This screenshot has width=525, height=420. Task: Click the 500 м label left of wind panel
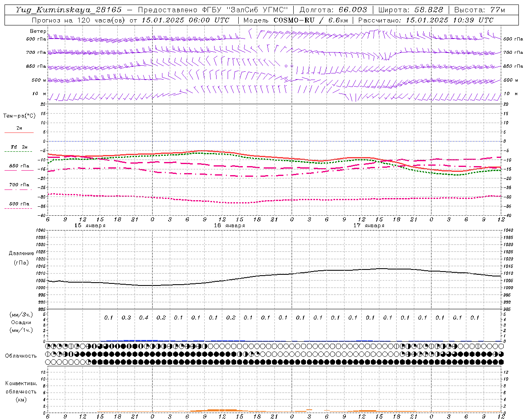click(39, 80)
